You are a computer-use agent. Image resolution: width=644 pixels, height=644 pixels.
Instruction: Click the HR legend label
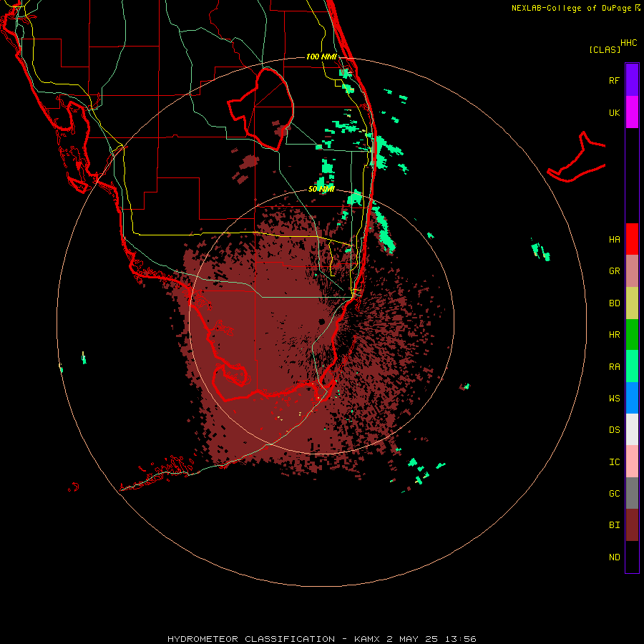pos(614,335)
